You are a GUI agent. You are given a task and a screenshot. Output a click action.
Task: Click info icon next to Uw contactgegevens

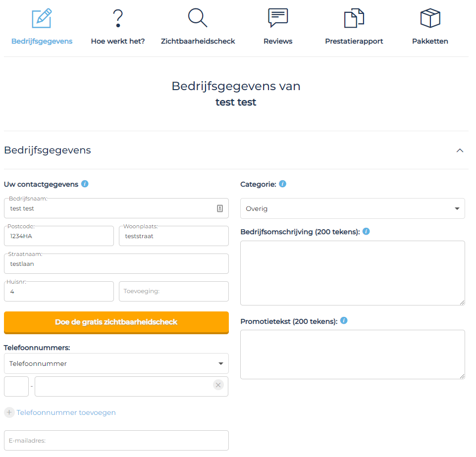coord(85,184)
